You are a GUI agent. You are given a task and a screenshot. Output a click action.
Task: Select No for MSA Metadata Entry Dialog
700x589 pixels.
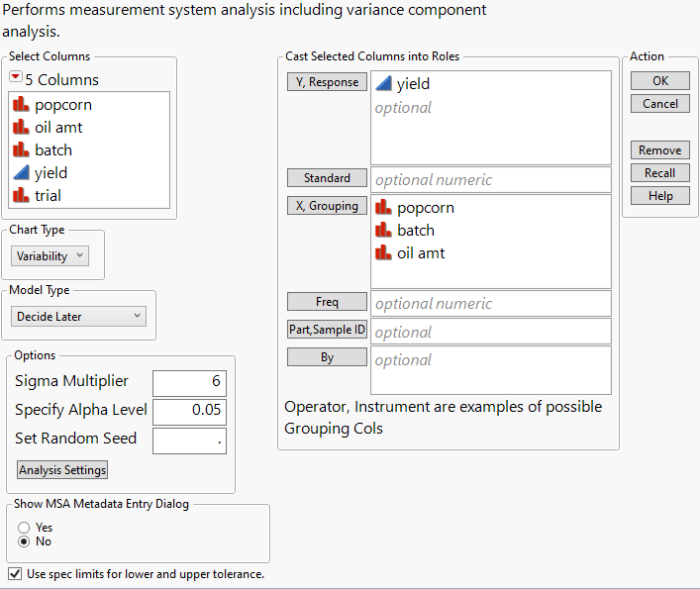[x=24, y=541]
